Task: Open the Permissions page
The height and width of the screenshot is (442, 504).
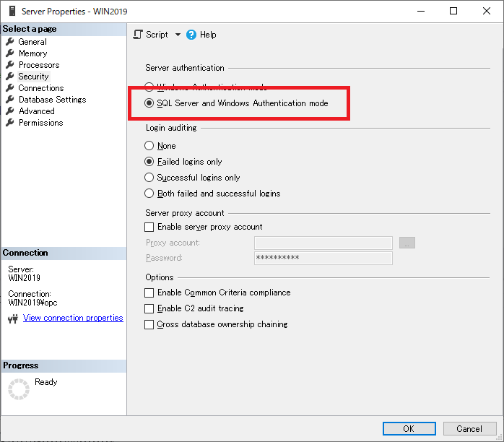Action: (x=41, y=123)
